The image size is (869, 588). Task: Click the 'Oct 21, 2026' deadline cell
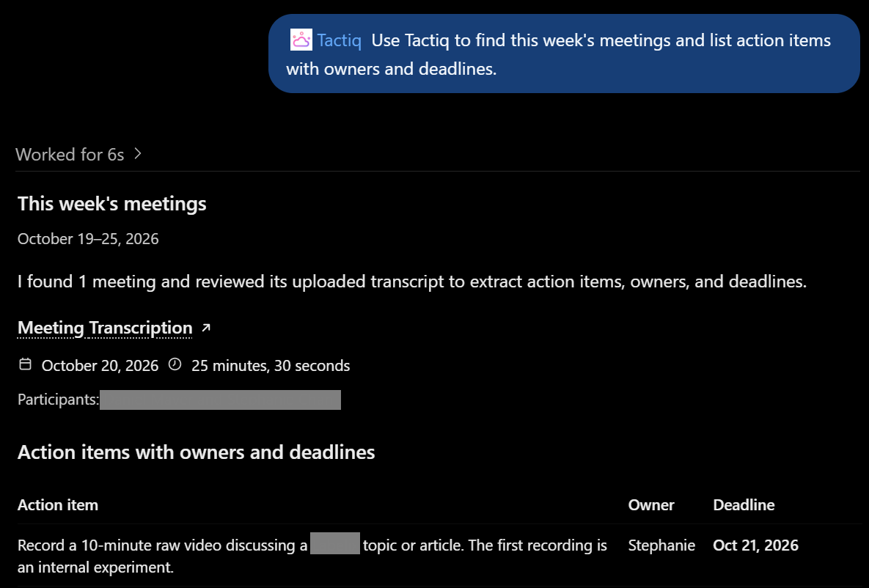tap(755, 545)
